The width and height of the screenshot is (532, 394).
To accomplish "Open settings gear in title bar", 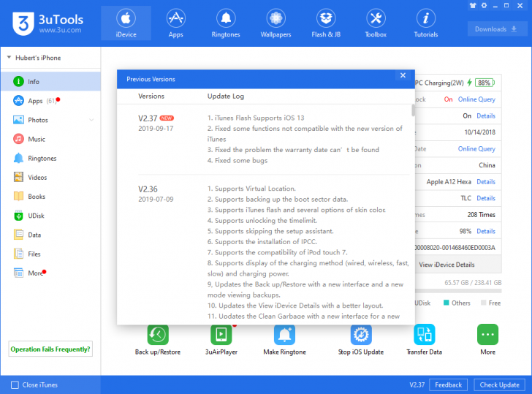I will tap(484, 5).
